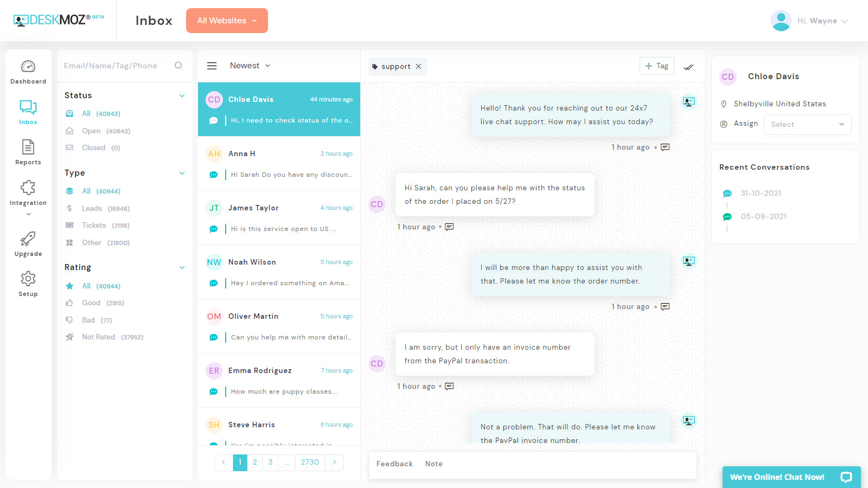Open the Hi, Wayne account menu

(822, 21)
